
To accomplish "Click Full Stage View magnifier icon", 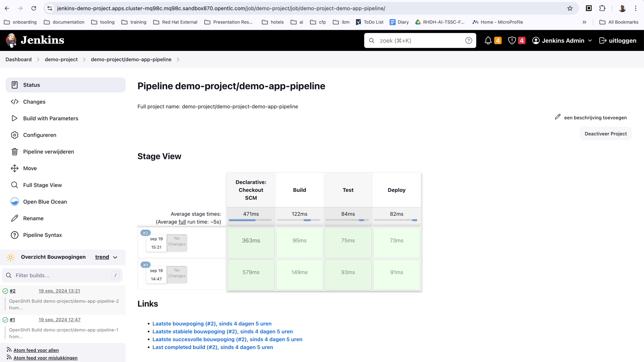I will (x=15, y=185).
